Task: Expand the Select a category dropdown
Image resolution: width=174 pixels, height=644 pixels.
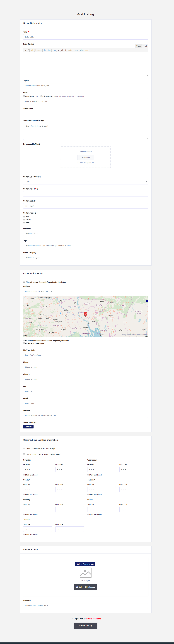Action: pyautogui.click(x=85, y=257)
